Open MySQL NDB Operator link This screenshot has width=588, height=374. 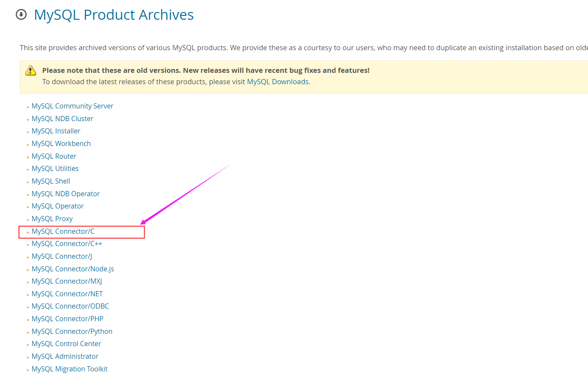(65, 194)
